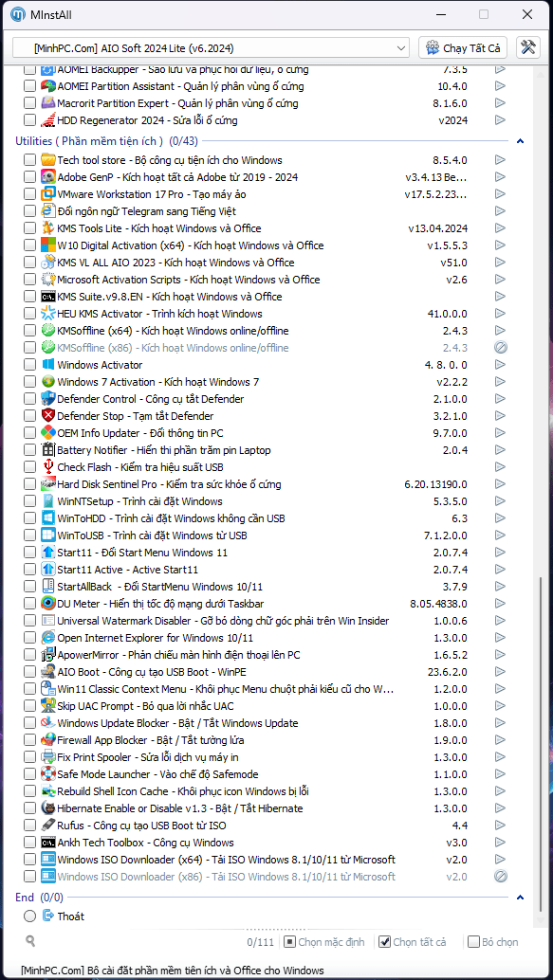Select the Battery Notifier row text
The image size is (553, 980).
(x=164, y=450)
